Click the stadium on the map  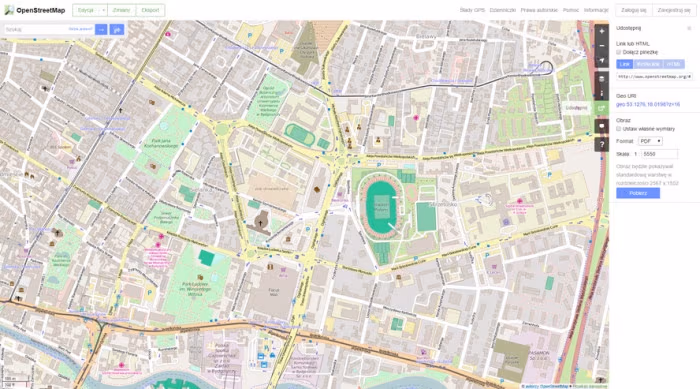381,207
